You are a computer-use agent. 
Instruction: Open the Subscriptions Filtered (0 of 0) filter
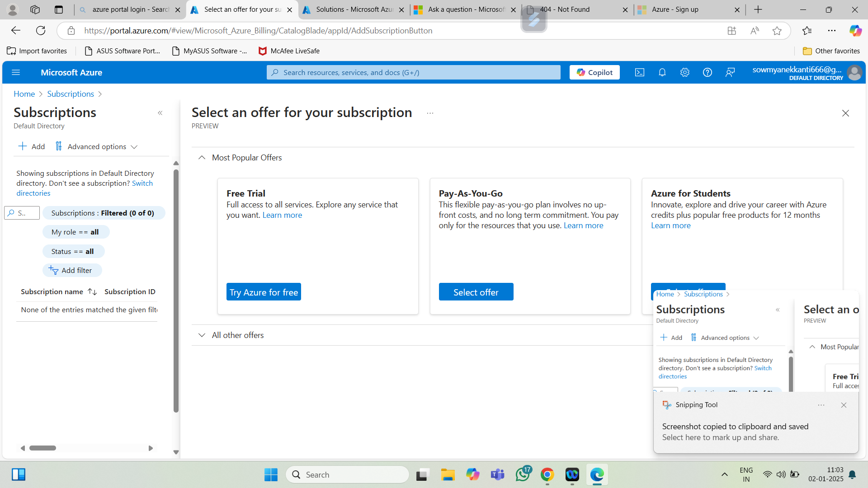pos(104,213)
